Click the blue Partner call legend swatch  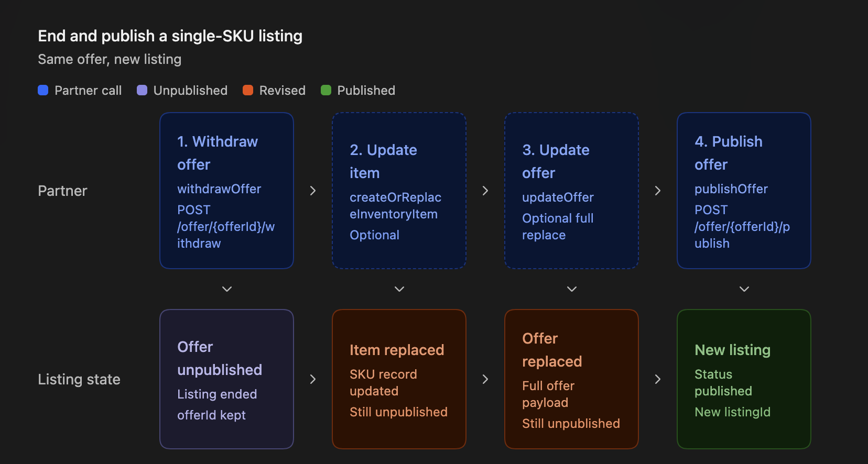(x=43, y=90)
